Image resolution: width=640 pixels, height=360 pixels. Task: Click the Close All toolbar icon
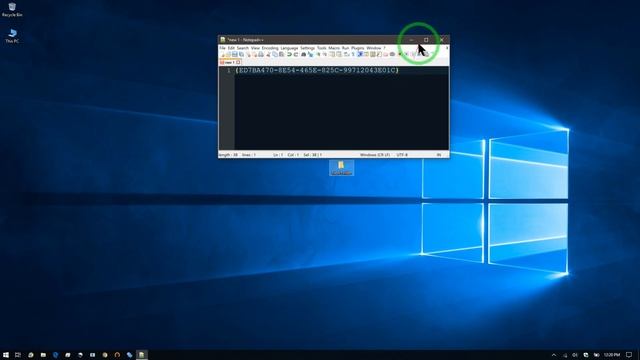[254, 54]
